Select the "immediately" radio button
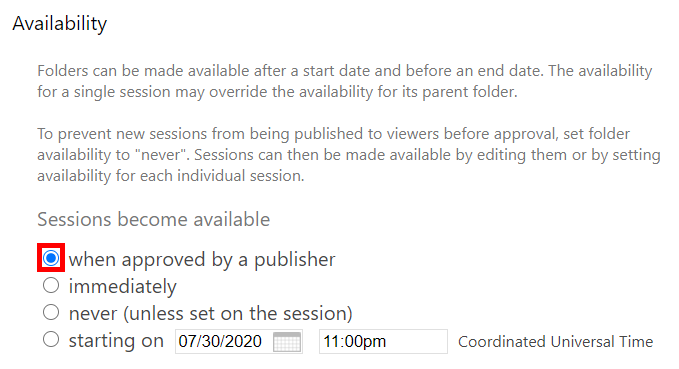 click(x=51, y=285)
